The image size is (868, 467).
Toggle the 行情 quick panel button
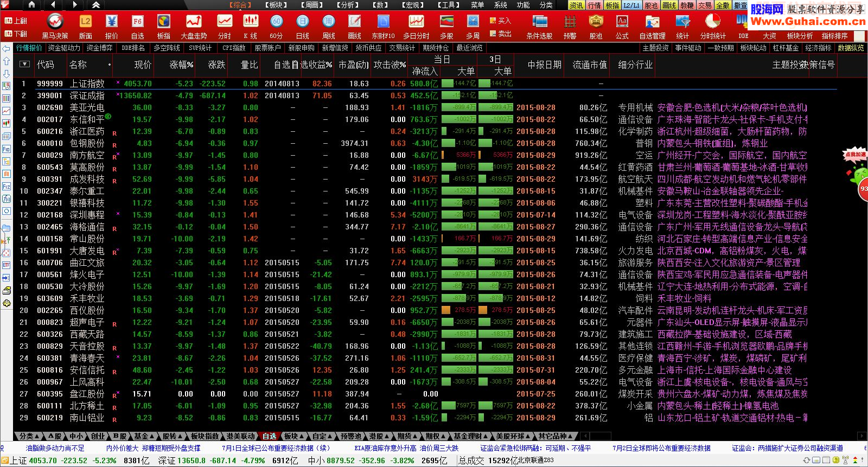[594, 5]
